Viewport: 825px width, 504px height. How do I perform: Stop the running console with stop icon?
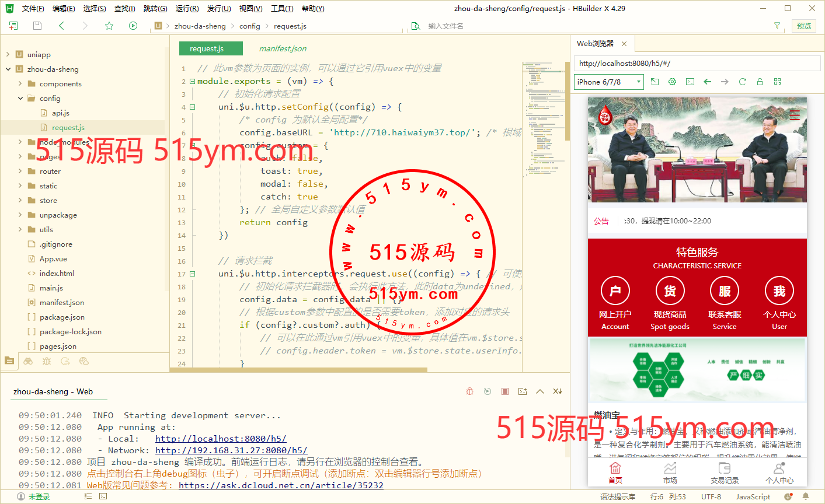click(505, 391)
